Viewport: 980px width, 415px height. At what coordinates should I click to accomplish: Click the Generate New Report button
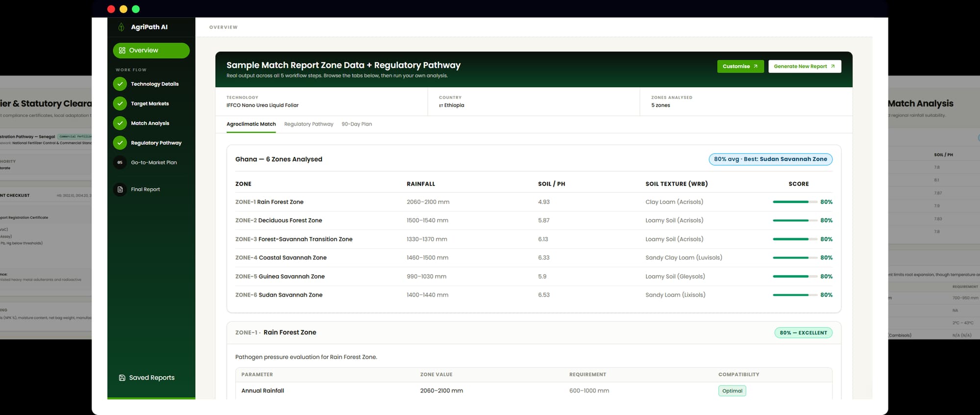pyautogui.click(x=805, y=66)
